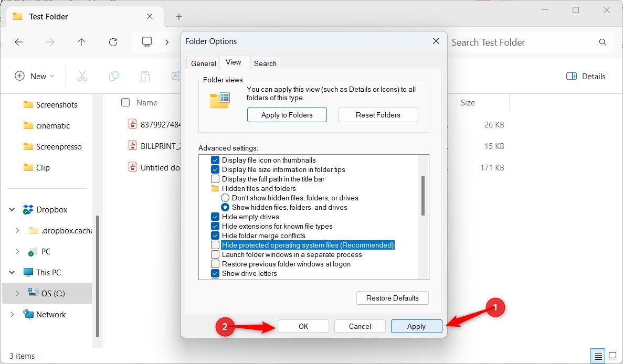Expand the .dropbox.cache folder node
This screenshot has width=623, height=364.
coord(17,230)
